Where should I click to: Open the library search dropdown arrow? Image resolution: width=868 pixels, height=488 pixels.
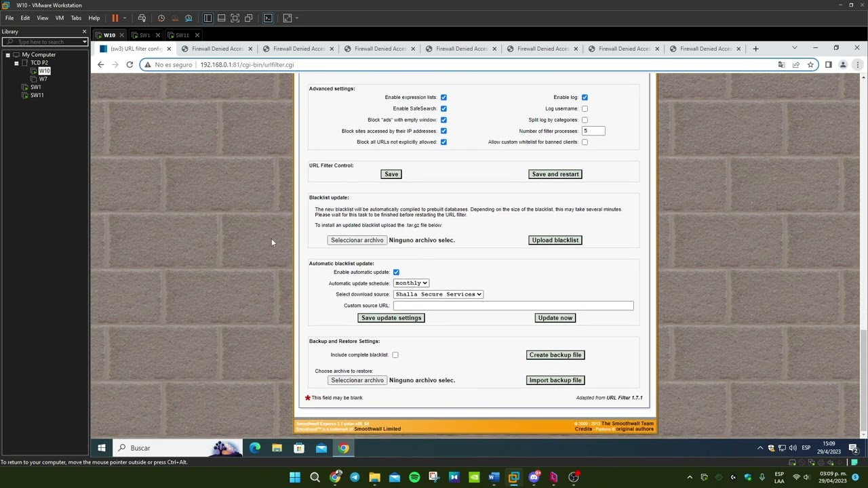click(x=85, y=42)
